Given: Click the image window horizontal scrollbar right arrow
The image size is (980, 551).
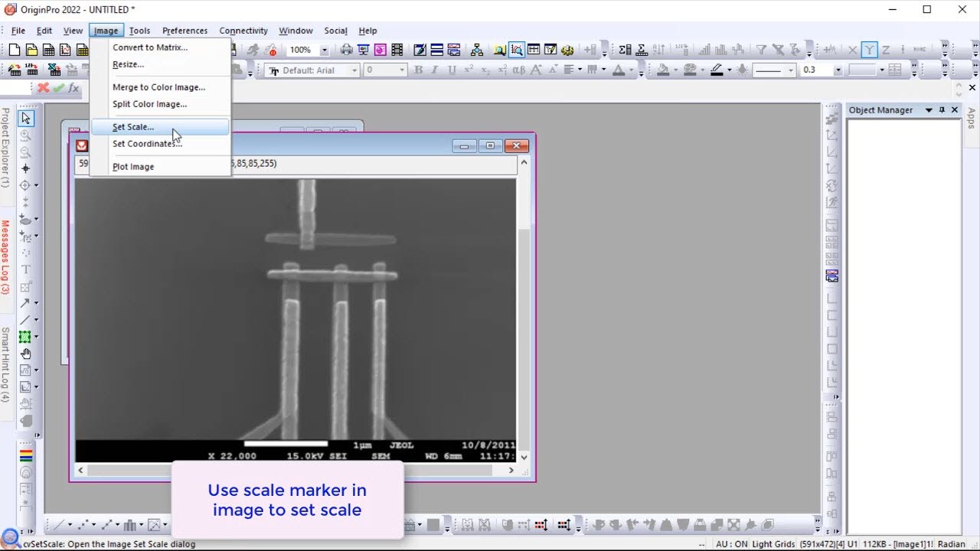Looking at the screenshot, I should click(x=511, y=470).
